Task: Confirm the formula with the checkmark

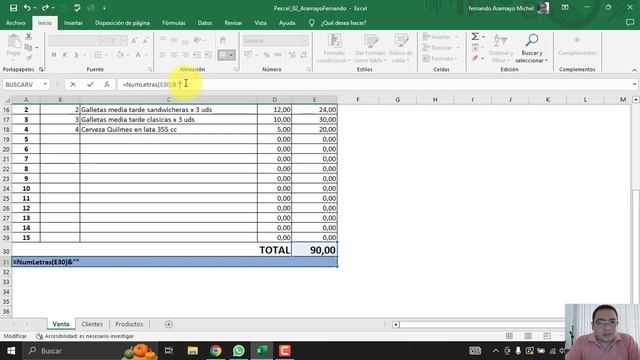Action: (90, 84)
